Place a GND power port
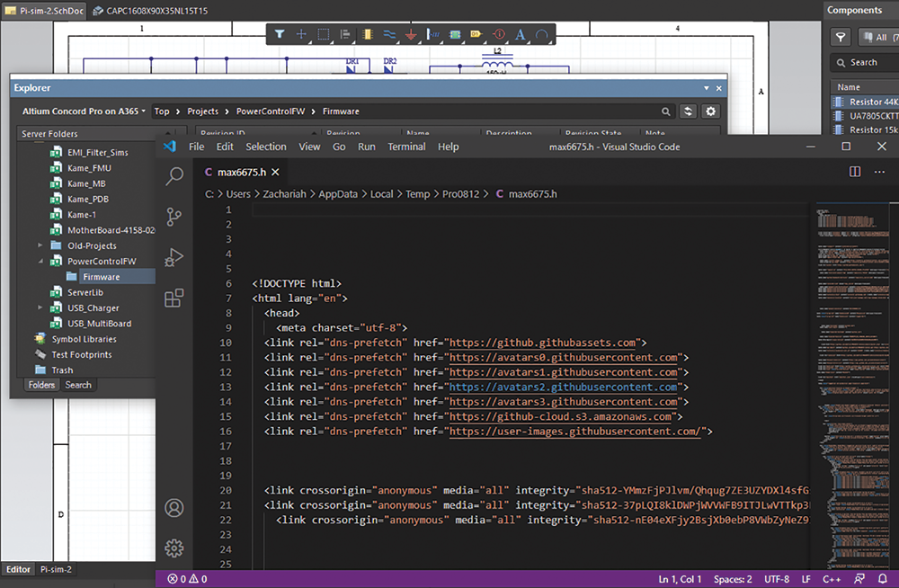Screen dimensions: 899x588 411,34
